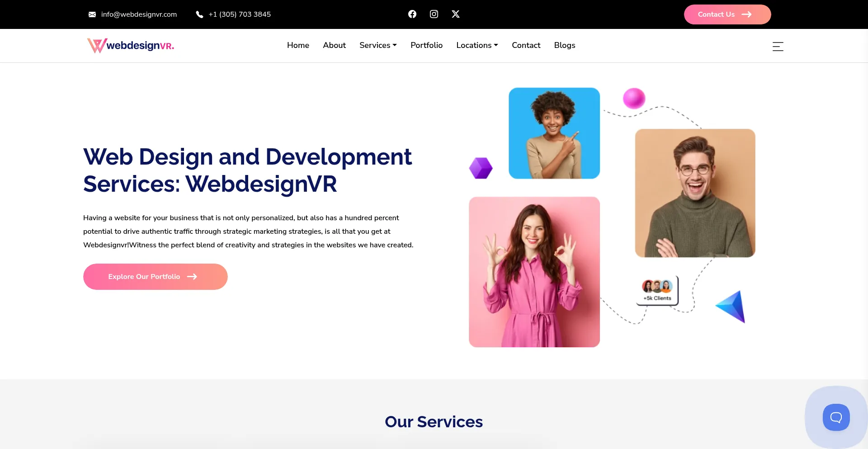Open the Facebook social icon
868x449 pixels.
click(x=412, y=14)
